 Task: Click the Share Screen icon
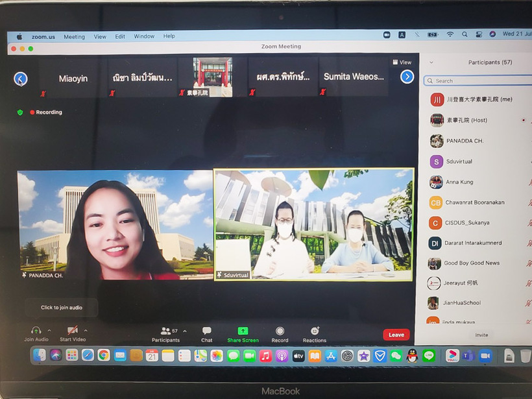[243, 331]
